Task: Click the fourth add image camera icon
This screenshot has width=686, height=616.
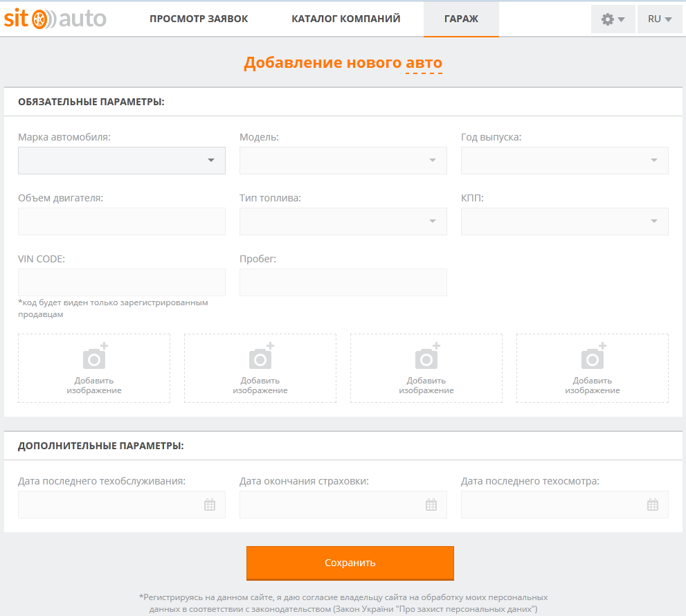Action: [x=593, y=356]
